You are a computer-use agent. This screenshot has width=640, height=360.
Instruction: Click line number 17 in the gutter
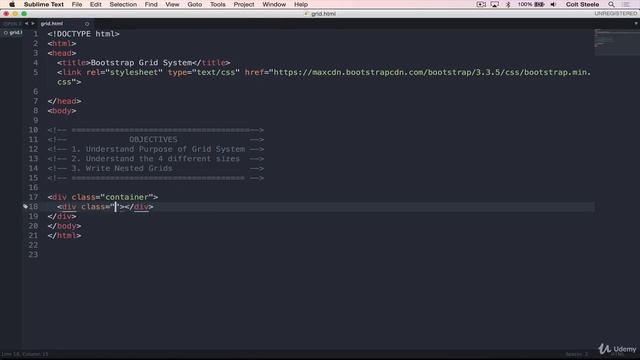pos(33,197)
